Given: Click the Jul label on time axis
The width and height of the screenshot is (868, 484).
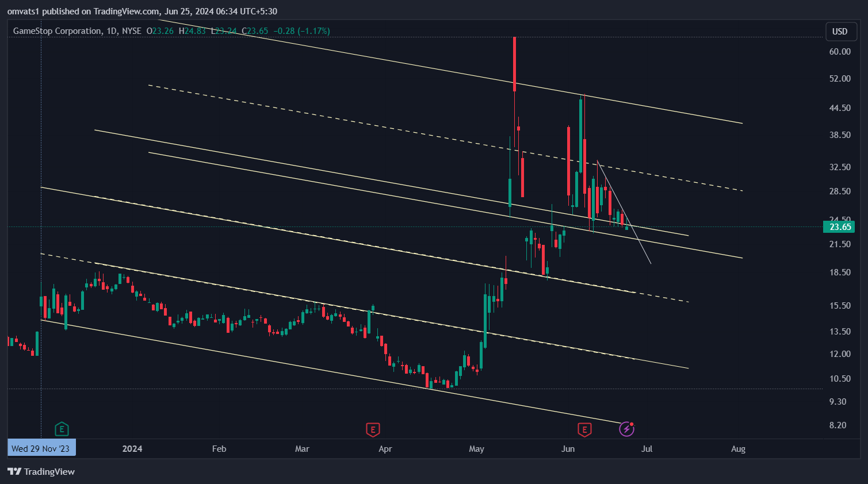Looking at the screenshot, I should pos(647,449).
